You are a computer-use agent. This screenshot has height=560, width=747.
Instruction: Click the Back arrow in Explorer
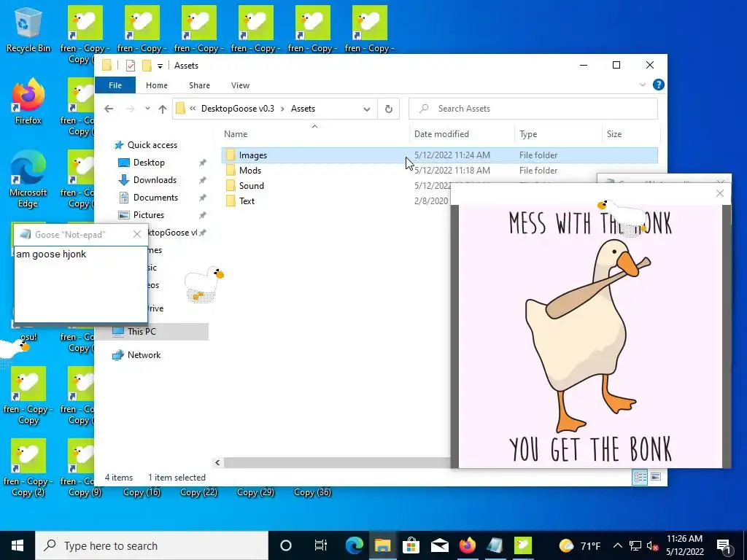(x=109, y=109)
